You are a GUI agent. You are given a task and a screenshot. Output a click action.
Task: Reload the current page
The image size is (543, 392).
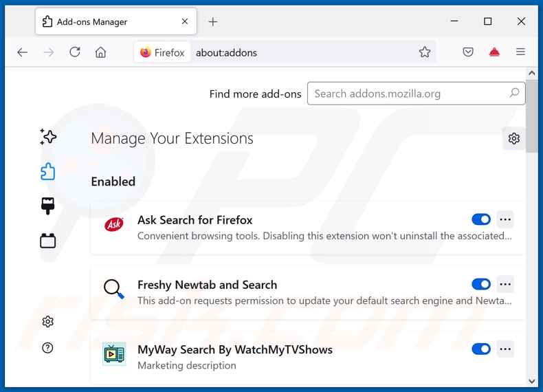pyautogui.click(x=75, y=52)
